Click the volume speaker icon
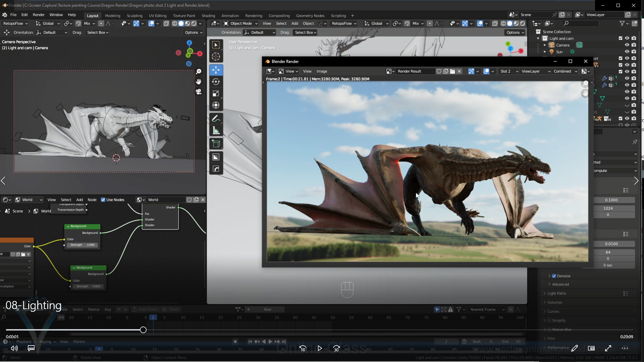644x362 pixels. (14, 348)
